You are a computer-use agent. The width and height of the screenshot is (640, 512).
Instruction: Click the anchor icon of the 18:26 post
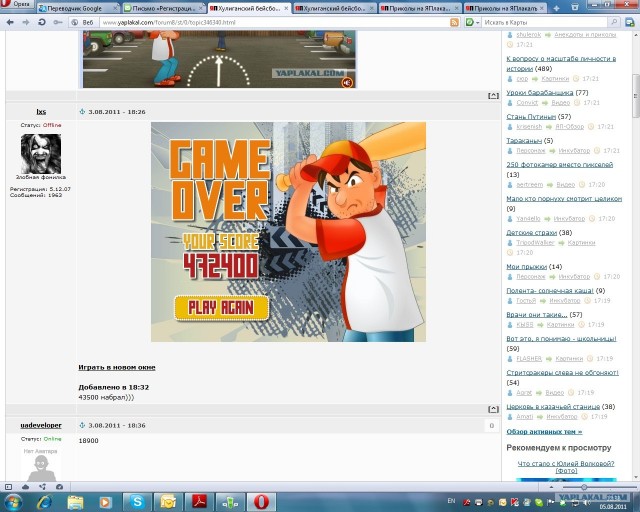82,111
